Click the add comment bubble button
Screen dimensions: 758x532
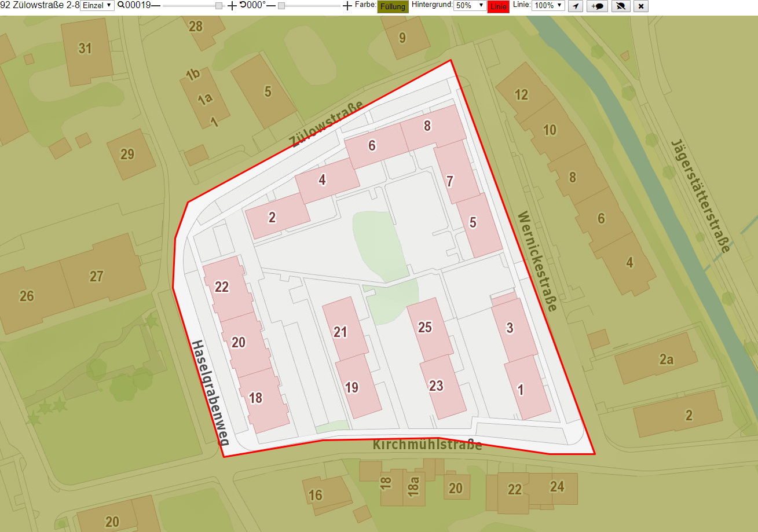point(597,6)
